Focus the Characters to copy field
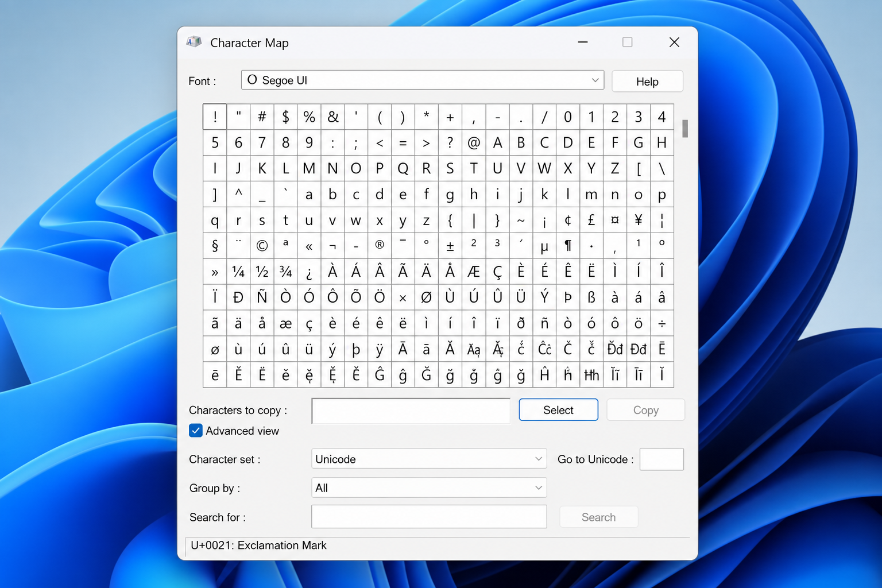 (x=411, y=411)
